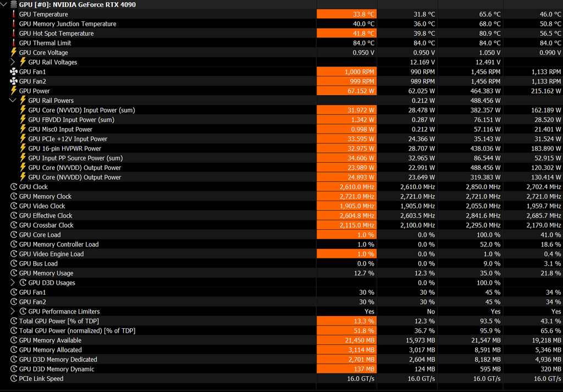The height and width of the screenshot is (392, 563).
Task: Click the 0.950 V current GPU Core Voltage value
Action: (363, 53)
